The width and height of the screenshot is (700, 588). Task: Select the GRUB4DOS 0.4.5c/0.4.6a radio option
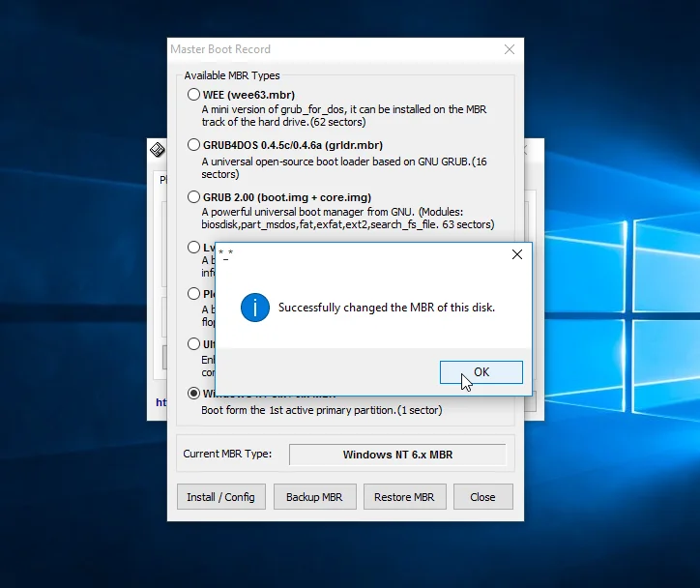click(x=193, y=145)
